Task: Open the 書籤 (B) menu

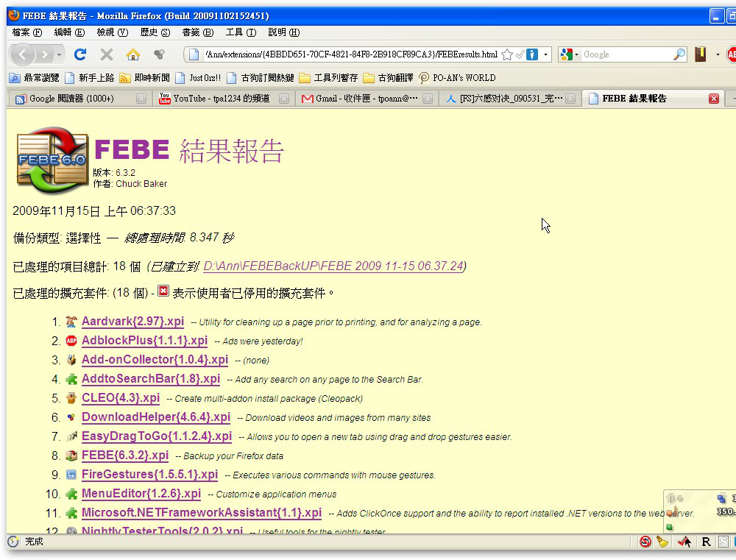Action: (x=197, y=32)
